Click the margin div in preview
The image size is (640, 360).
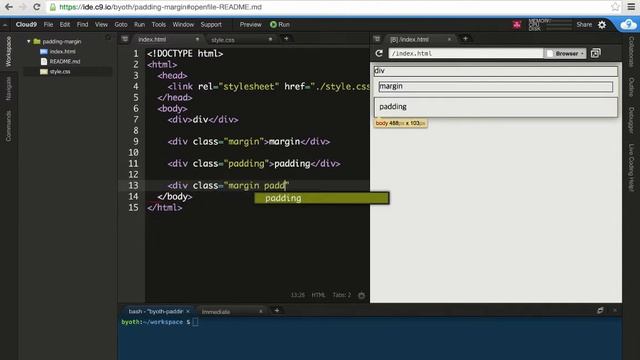pyautogui.click(x=496, y=87)
